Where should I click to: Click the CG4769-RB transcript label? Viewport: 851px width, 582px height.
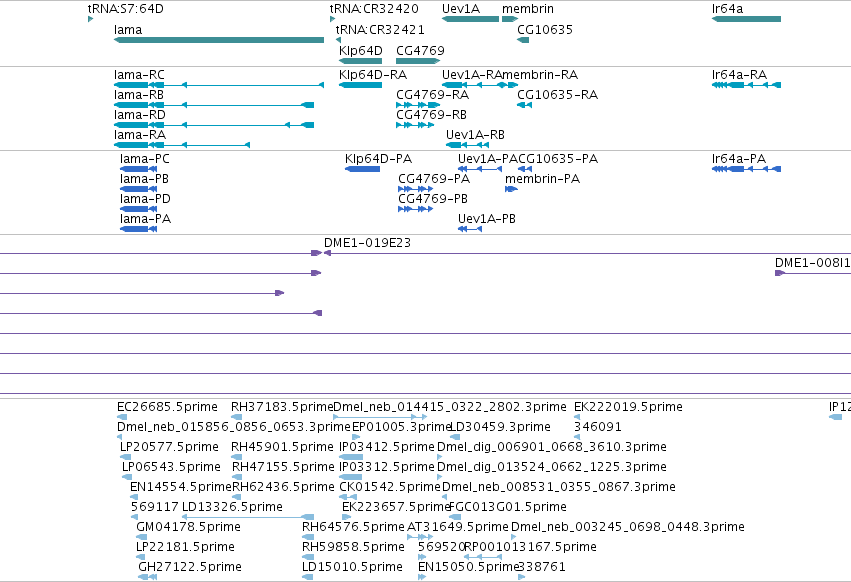coord(431,115)
